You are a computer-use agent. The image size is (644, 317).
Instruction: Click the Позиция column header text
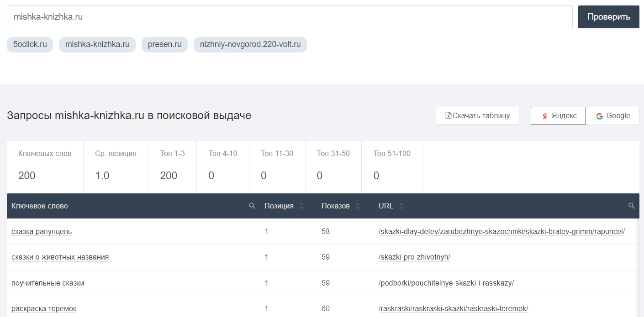(279, 206)
